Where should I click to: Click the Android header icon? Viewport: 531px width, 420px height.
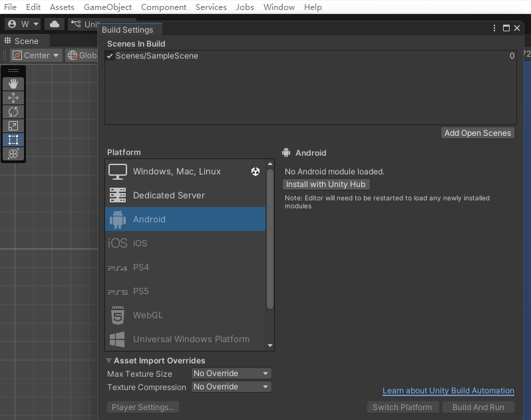pyautogui.click(x=286, y=152)
